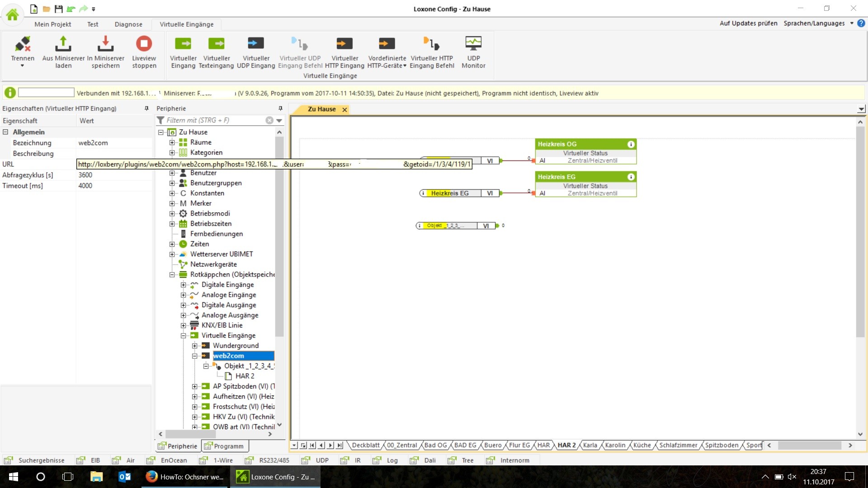Stop Liveview with the red icon
Image resolution: width=868 pixels, height=488 pixels.
point(144,44)
